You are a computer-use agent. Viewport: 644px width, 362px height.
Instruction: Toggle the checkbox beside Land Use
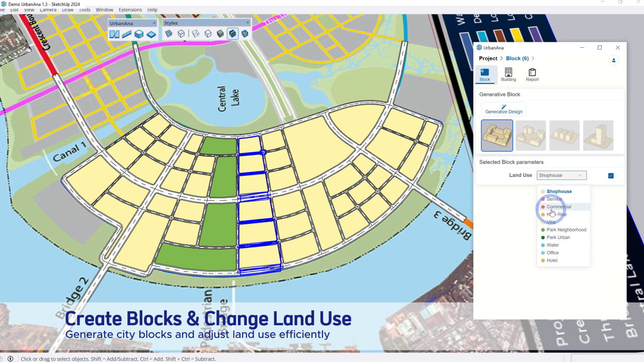tap(611, 175)
